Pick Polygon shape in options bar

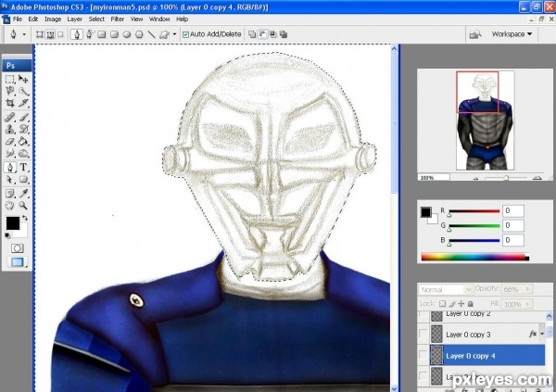[x=139, y=34]
